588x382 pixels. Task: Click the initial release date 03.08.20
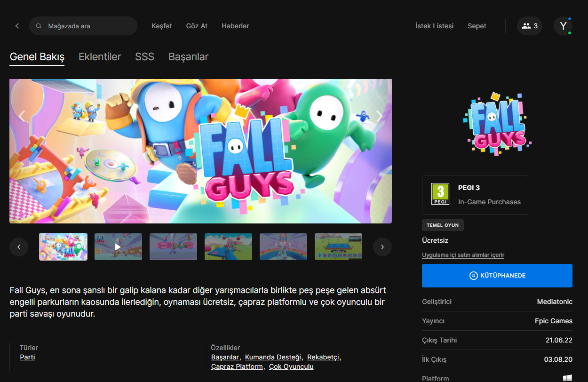(558, 359)
